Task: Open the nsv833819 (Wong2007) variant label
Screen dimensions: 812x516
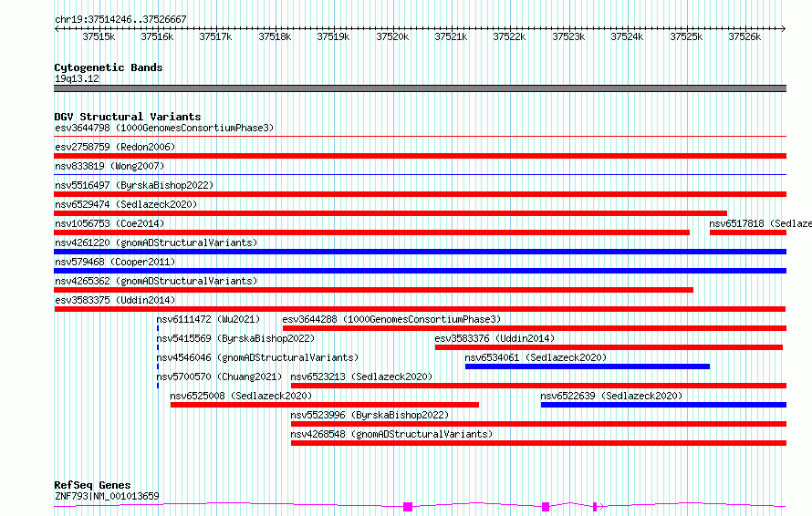Action: click(x=109, y=166)
